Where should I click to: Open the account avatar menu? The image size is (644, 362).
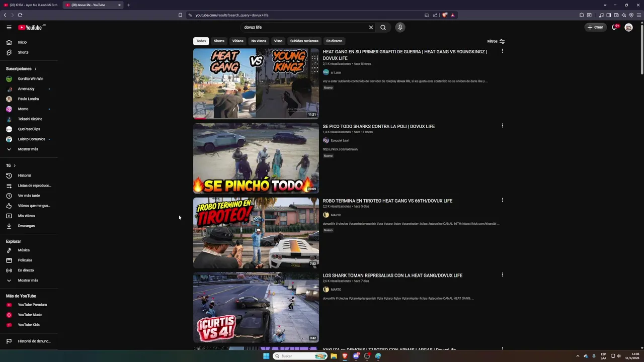point(628,27)
